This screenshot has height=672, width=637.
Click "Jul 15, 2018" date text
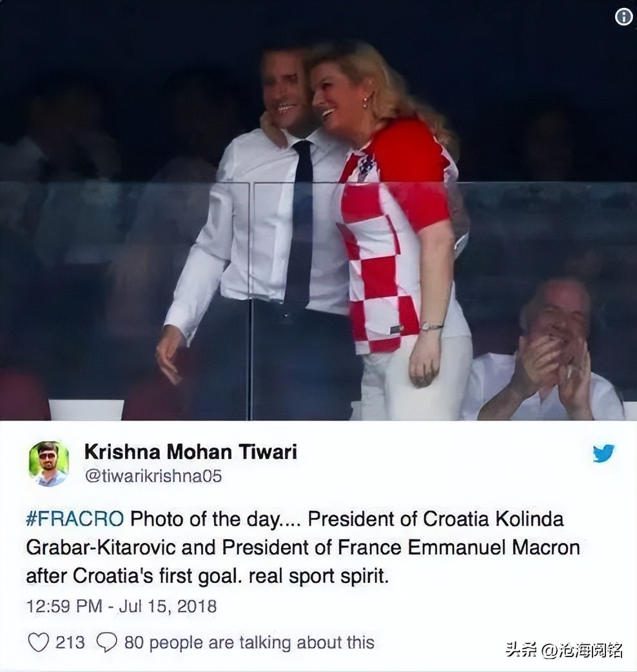click(168, 606)
